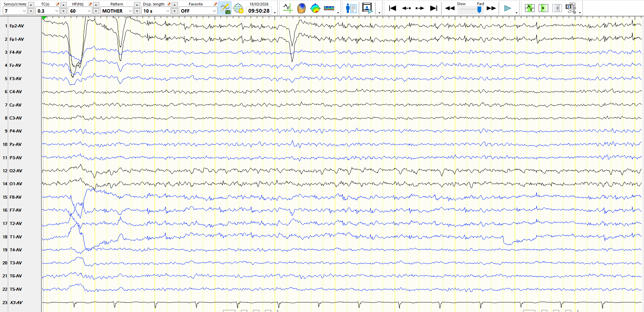Step back one page
This screenshot has height=312, width=644.
(406, 8)
